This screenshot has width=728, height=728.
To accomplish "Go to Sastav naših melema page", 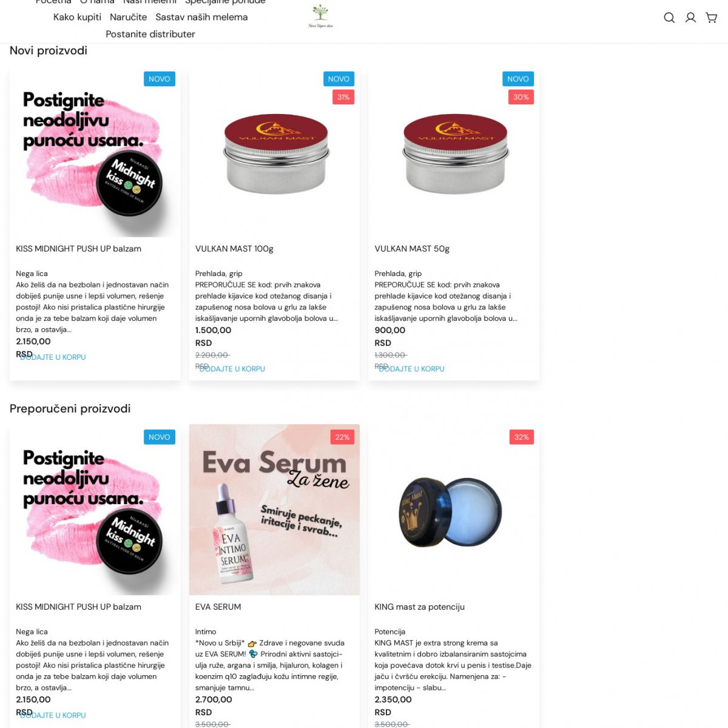I will point(201,17).
